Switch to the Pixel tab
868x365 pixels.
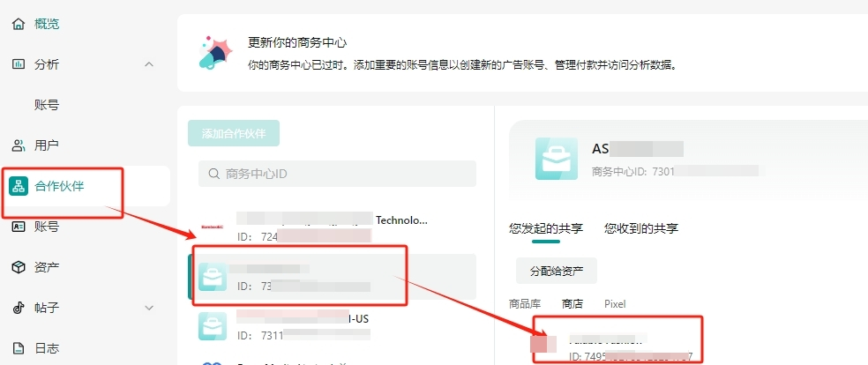click(615, 303)
